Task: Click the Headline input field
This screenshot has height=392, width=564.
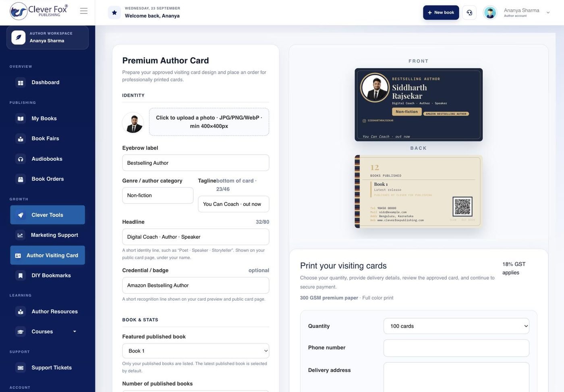Action: coord(195,237)
